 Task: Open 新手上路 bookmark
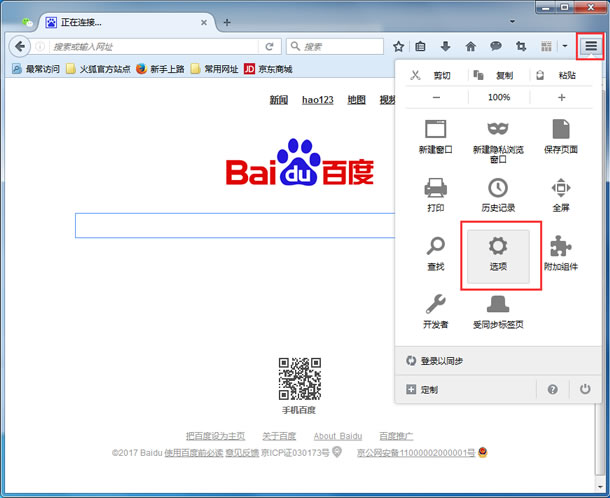coord(160,69)
